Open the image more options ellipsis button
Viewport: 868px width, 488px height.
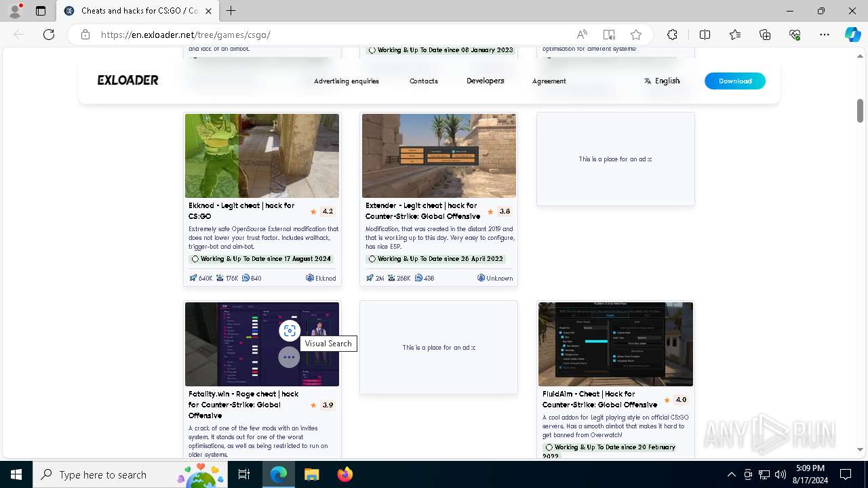point(289,357)
